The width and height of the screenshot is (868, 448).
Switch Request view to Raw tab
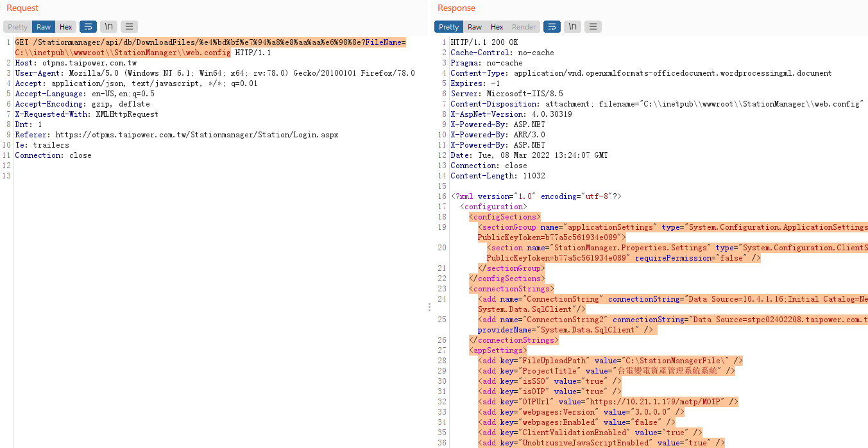pos(44,27)
